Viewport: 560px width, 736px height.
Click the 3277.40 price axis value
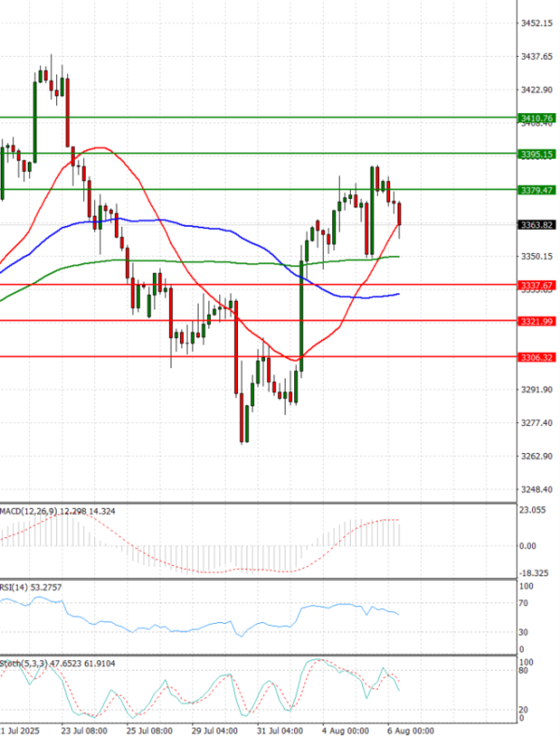[x=537, y=423]
